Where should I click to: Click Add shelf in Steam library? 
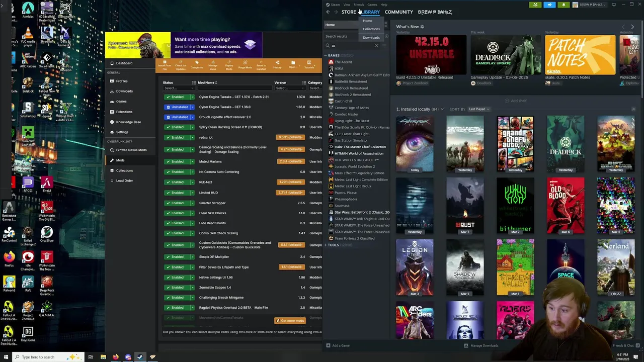pyautogui.click(x=516, y=101)
